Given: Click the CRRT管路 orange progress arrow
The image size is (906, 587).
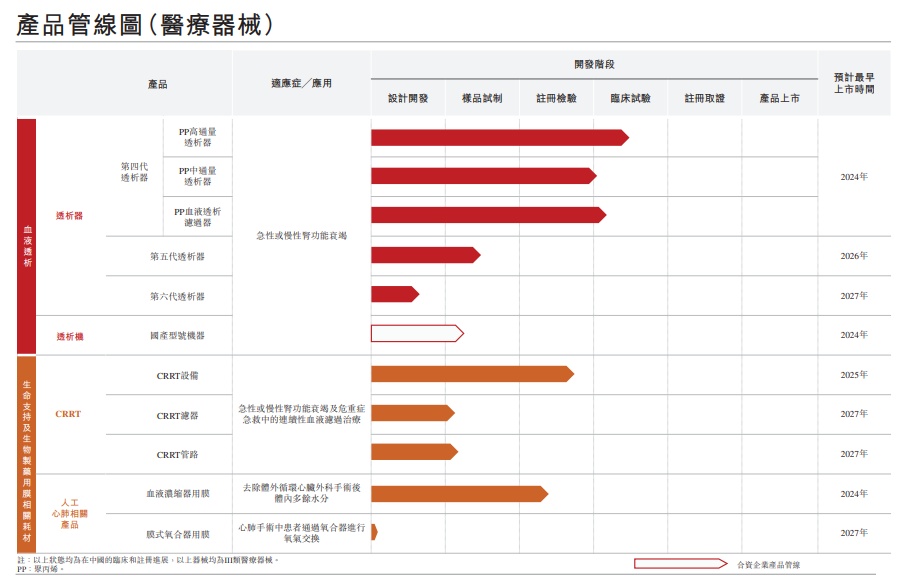Looking at the screenshot, I should pos(414,452).
